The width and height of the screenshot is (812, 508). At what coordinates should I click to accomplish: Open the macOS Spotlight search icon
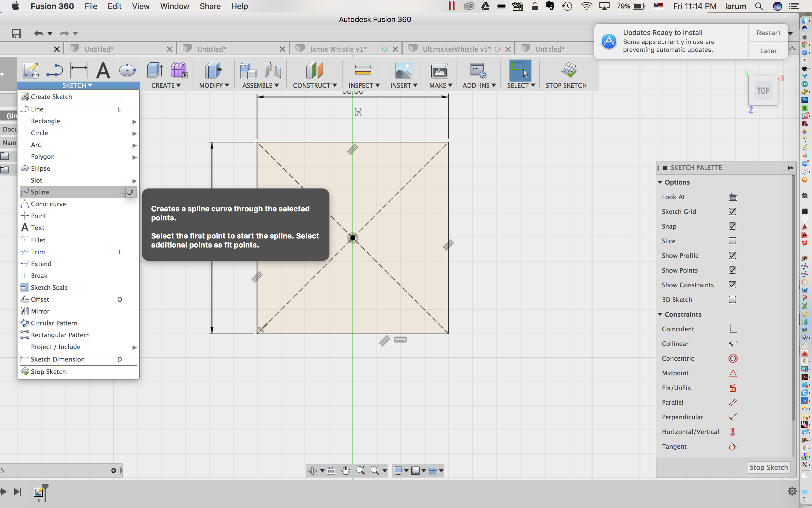click(x=759, y=6)
